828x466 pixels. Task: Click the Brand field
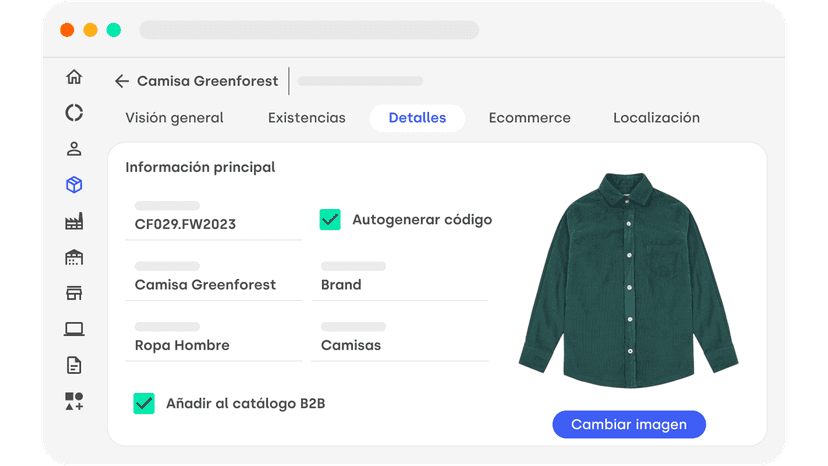[400, 281]
